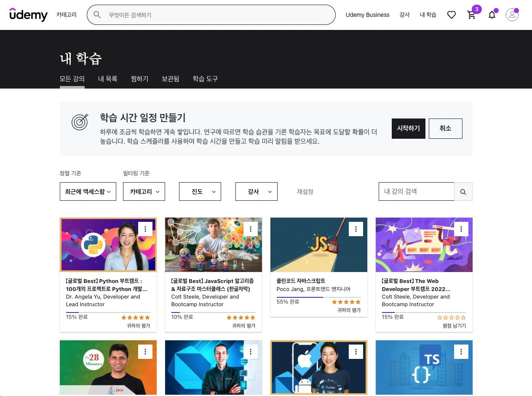Switch to the 보관됨 tab

tap(171, 79)
